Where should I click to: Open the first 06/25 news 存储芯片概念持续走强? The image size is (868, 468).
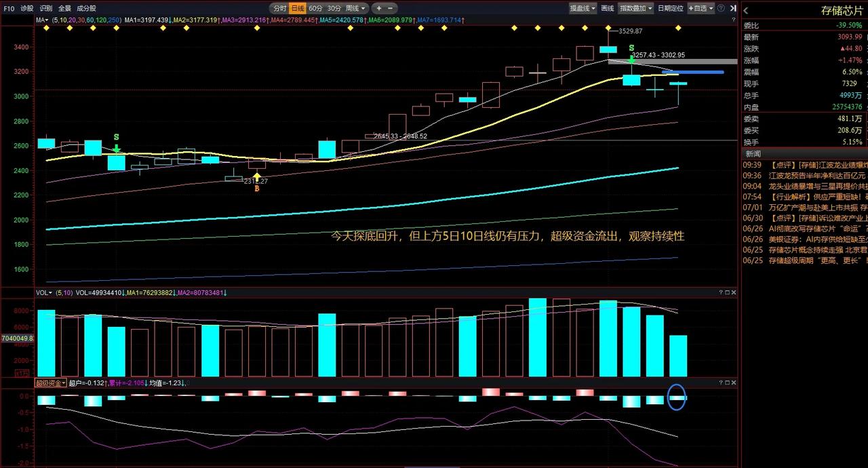click(805, 250)
